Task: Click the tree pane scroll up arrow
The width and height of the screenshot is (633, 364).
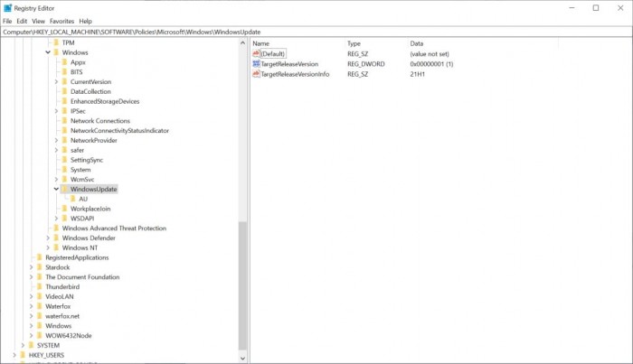Action: coord(242,42)
